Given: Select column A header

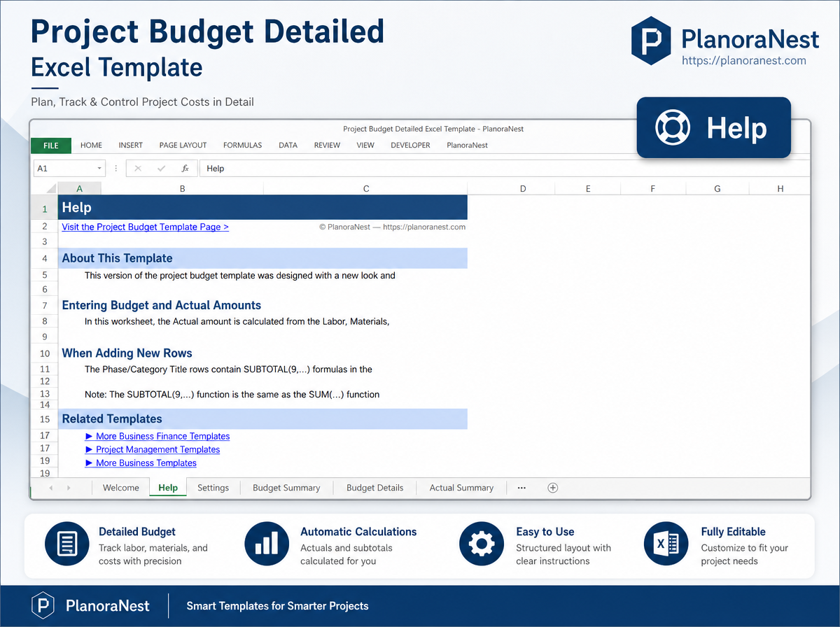Looking at the screenshot, I should pyautogui.click(x=79, y=189).
